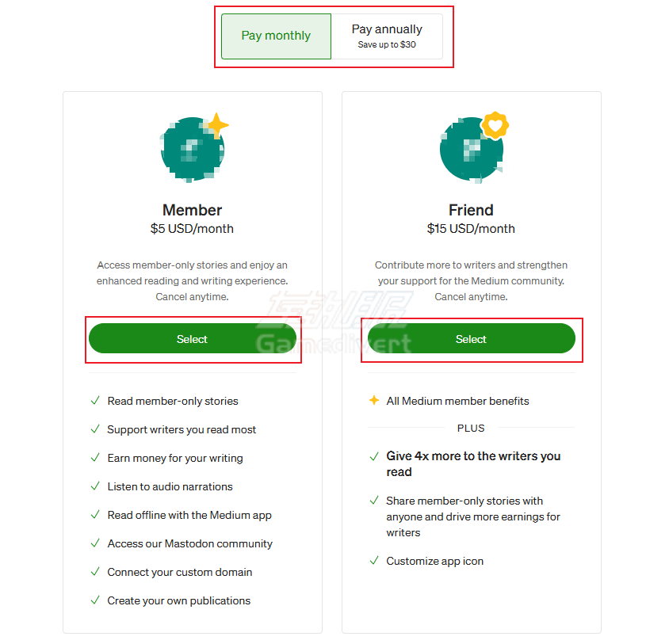
Task: Click the Member plan green avatar icon
Action: point(190,151)
